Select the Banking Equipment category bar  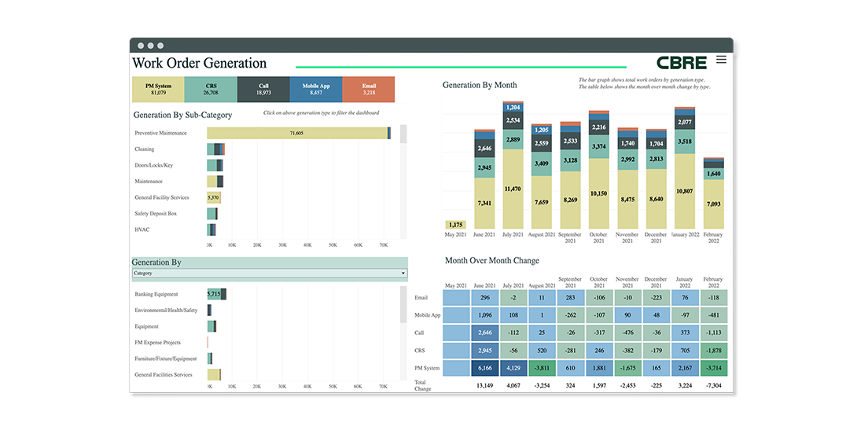pyautogui.click(x=216, y=294)
